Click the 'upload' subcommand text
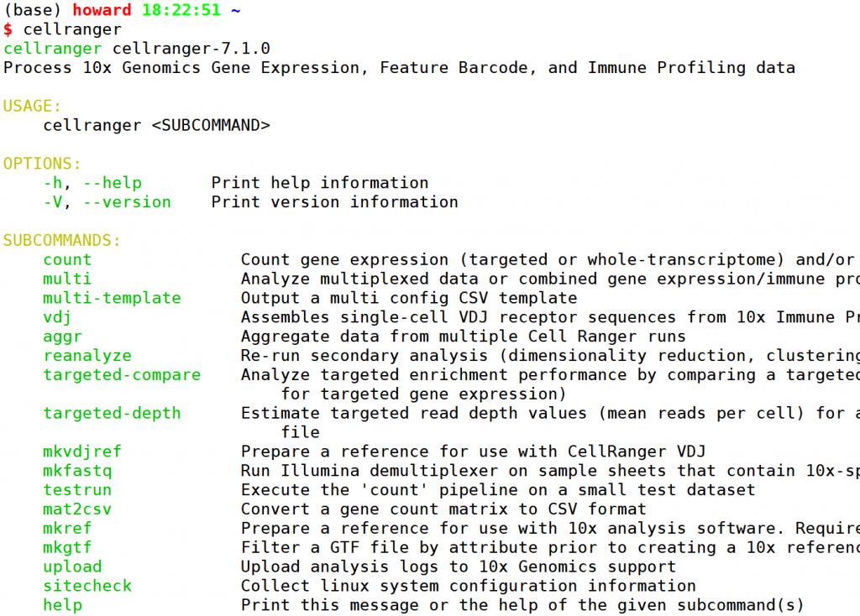 click(x=72, y=567)
